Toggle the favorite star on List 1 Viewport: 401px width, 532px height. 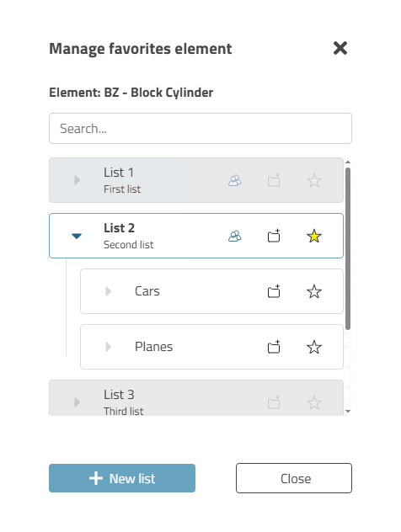(314, 180)
